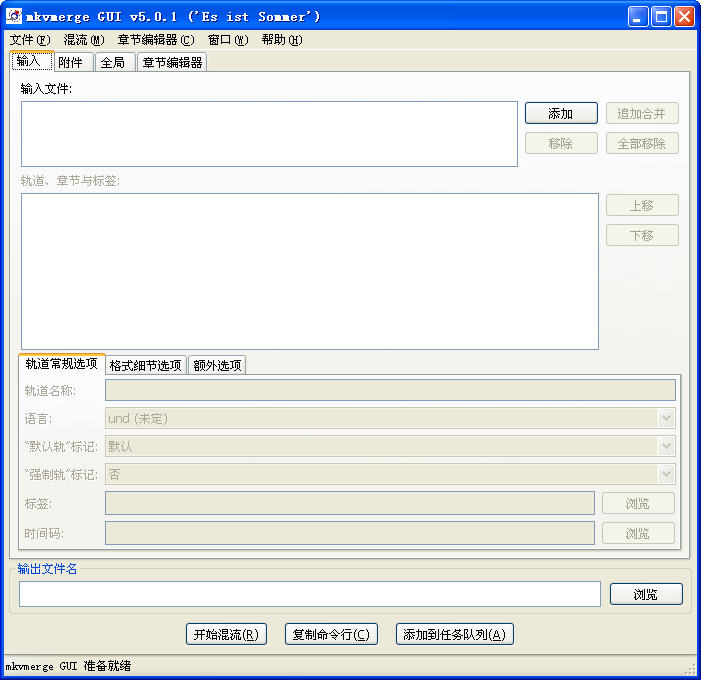Click the 浏览 button next to 时间码
Viewport: 701px width, 680px height.
[x=638, y=533]
